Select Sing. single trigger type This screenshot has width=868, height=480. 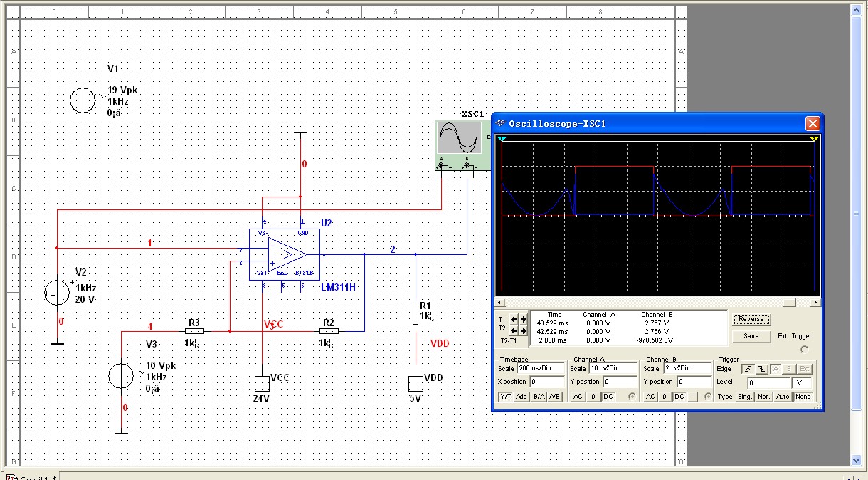tap(745, 397)
